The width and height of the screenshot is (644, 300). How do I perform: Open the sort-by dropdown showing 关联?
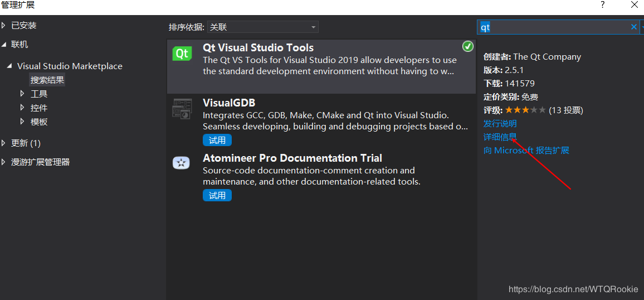pos(262,27)
